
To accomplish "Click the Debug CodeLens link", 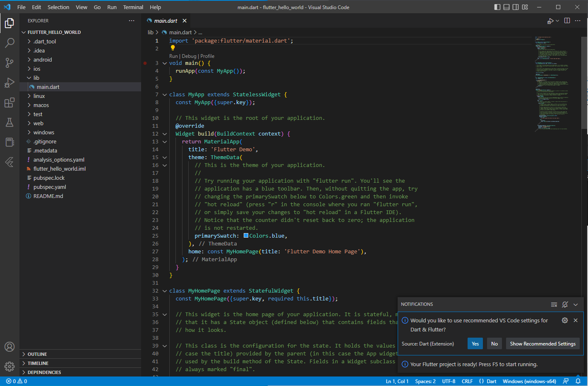I will pyautogui.click(x=189, y=56).
